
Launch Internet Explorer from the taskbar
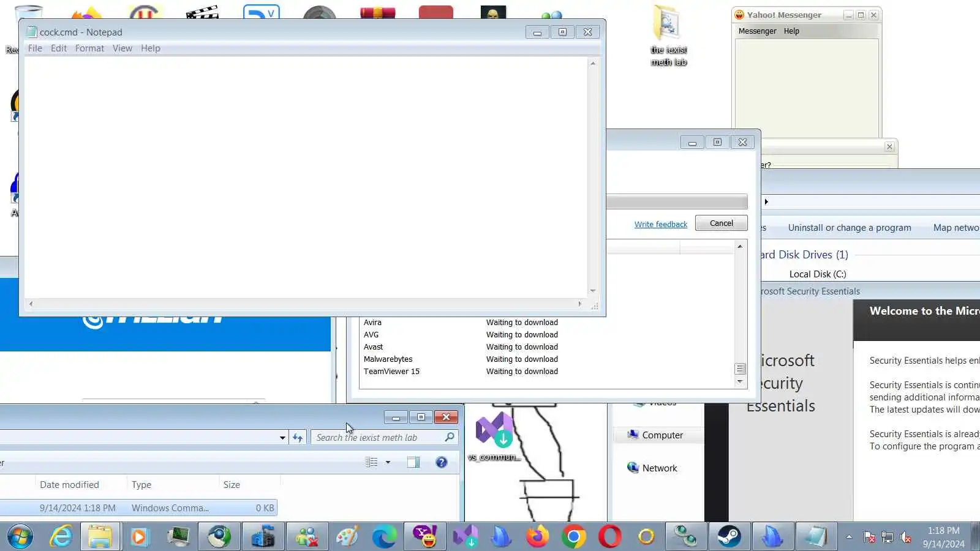click(61, 537)
